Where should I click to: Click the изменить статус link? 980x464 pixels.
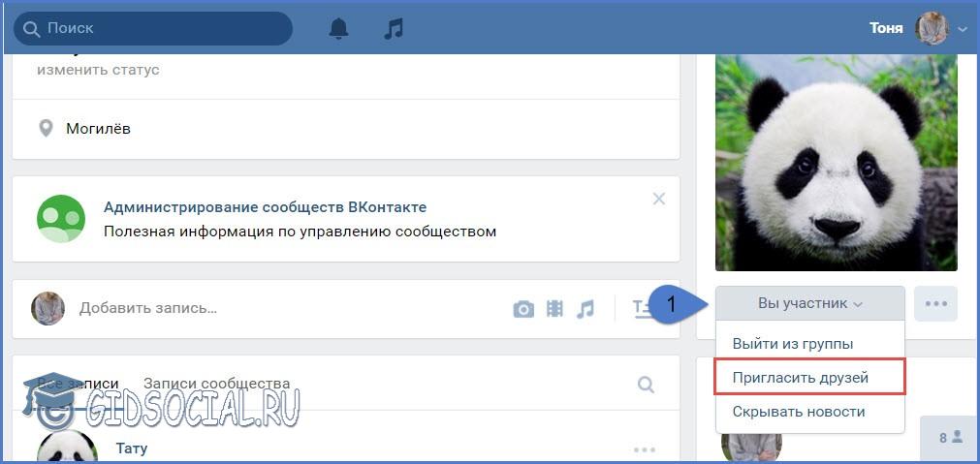(98, 70)
